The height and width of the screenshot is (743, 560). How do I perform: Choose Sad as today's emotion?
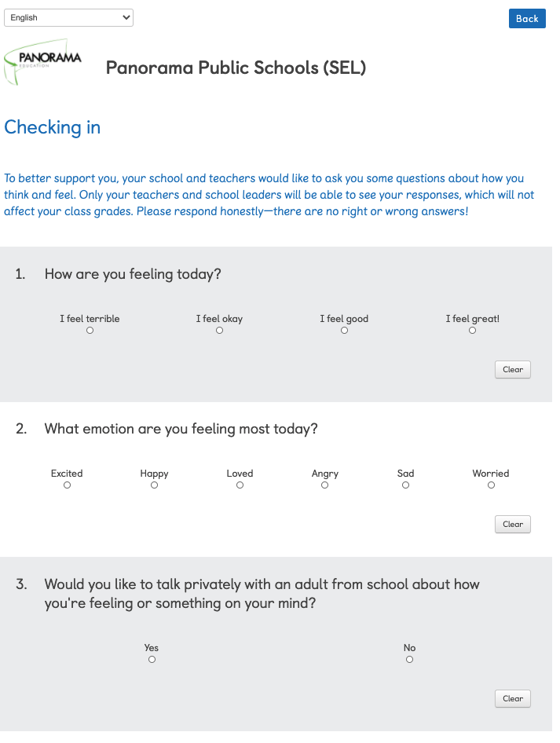coord(405,485)
